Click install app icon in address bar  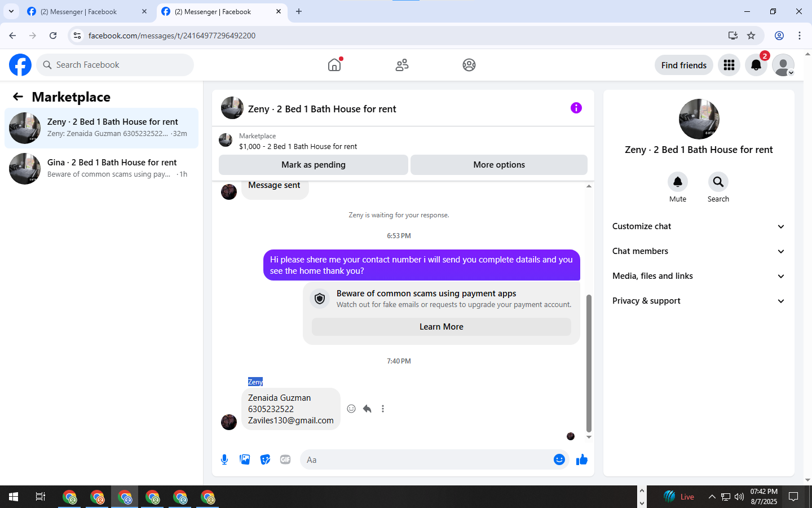pos(733,36)
